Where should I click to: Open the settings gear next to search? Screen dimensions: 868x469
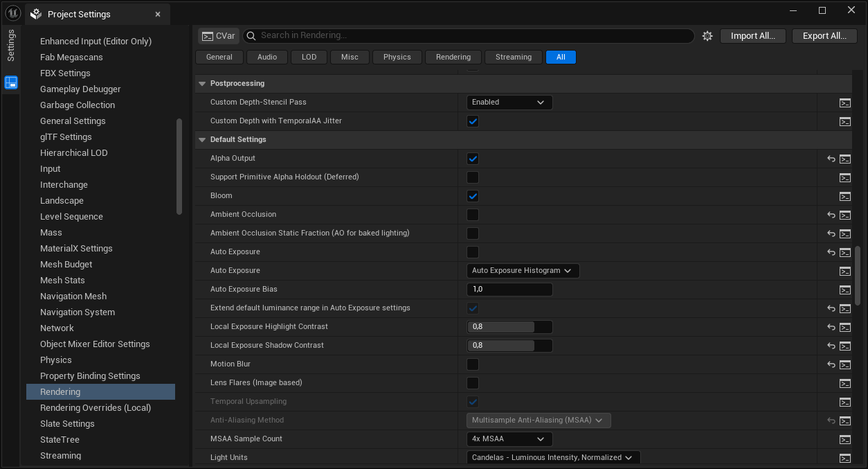(x=707, y=36)
